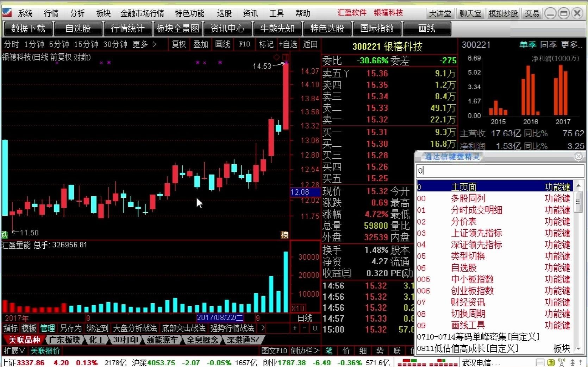Viewport: 588px width, 367px height.
Task: Click the red diamond marker icon above chart
Action: (x=276, y=57)
